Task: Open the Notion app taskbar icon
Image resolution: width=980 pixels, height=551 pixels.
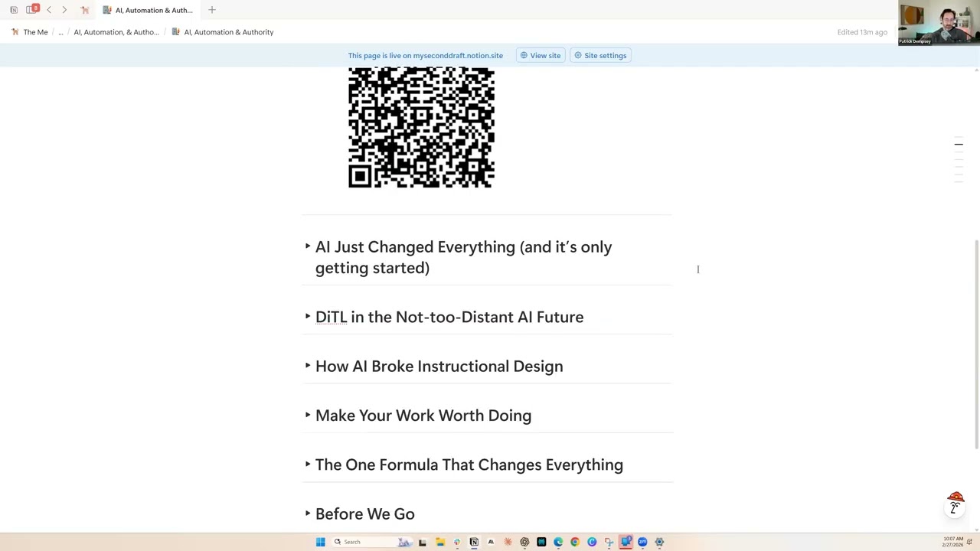Action: pyautogui.click(x=474, y=542)
